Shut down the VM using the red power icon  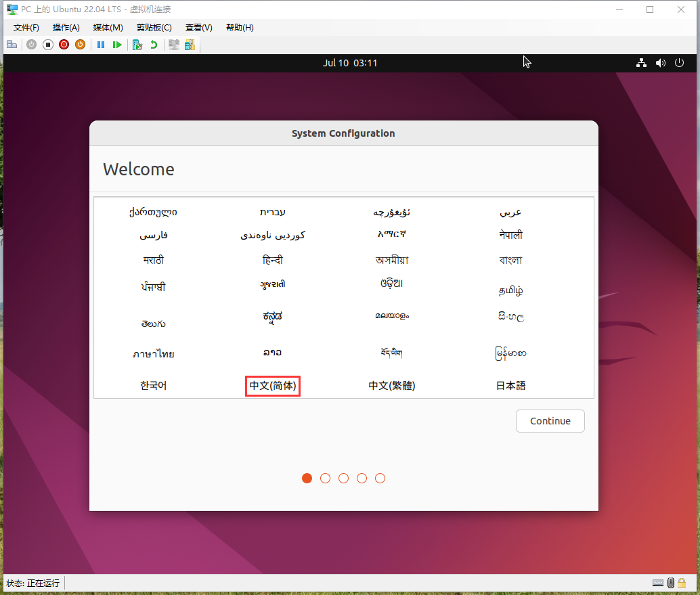coord(64,45)
